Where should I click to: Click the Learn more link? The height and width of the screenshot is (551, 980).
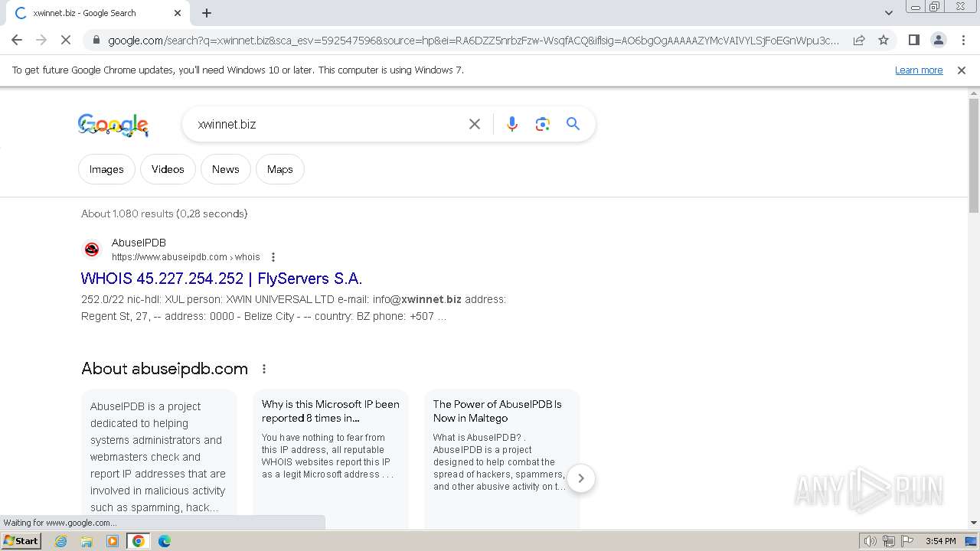pyautogui.click(x=919, y=70)
